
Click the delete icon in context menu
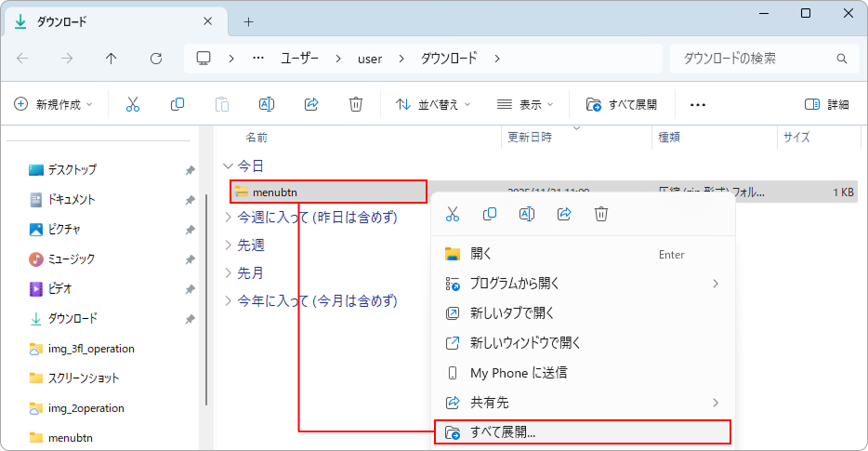tap(601, 214)
